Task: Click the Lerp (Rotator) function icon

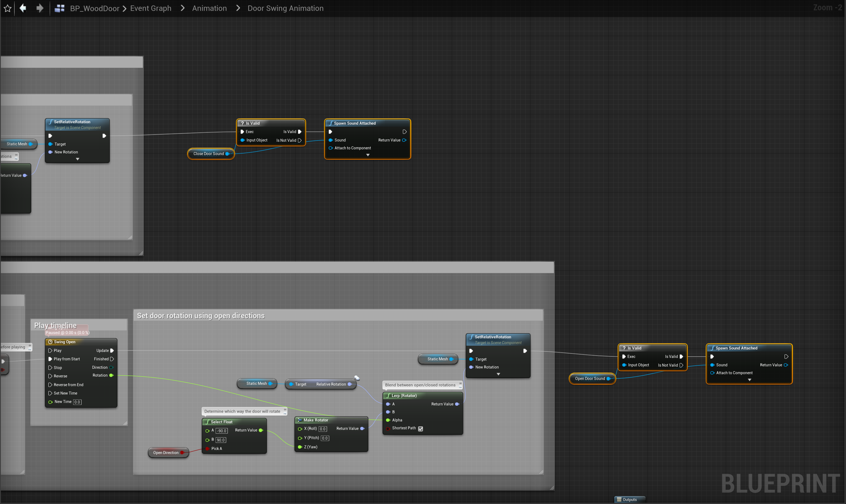Action: coord(388,396)
